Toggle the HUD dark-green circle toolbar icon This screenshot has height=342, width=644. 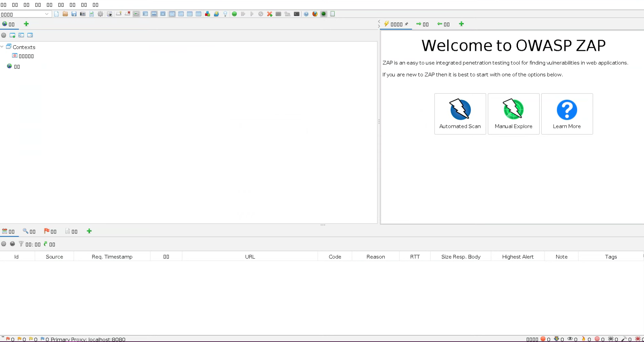(324, 14)
